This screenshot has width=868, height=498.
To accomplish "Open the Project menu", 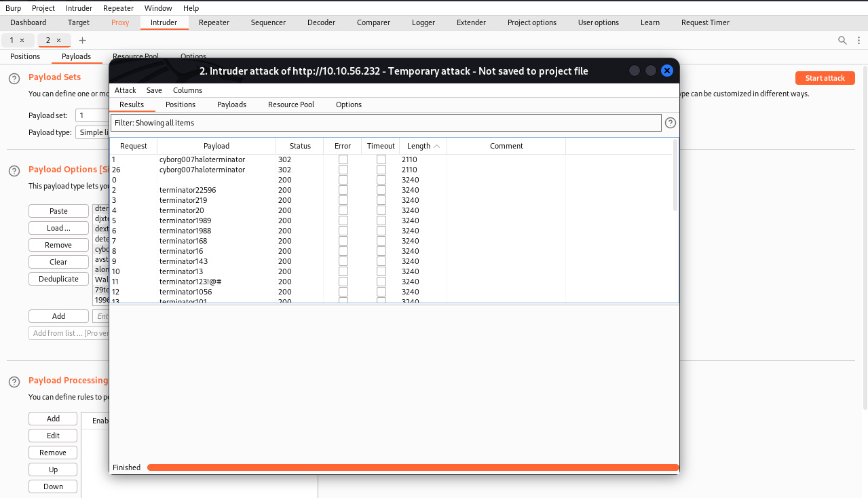I will tap(43, 8).
